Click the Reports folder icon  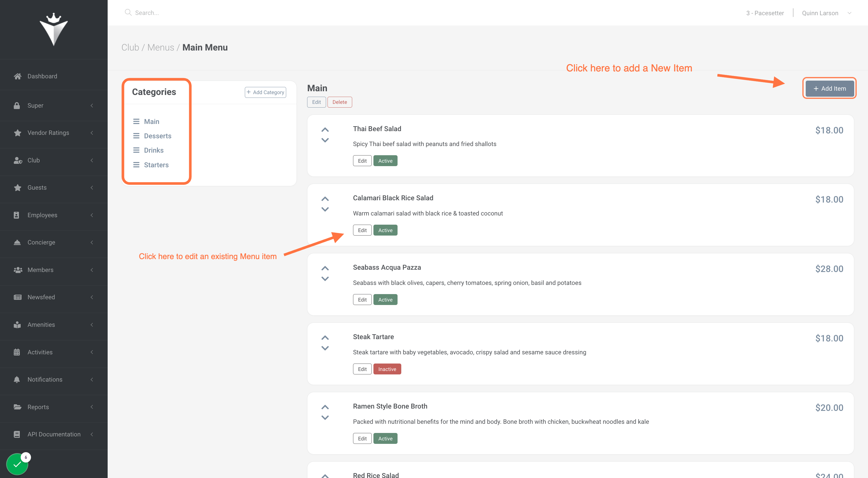pyautogui.click(x=18, y=407)
